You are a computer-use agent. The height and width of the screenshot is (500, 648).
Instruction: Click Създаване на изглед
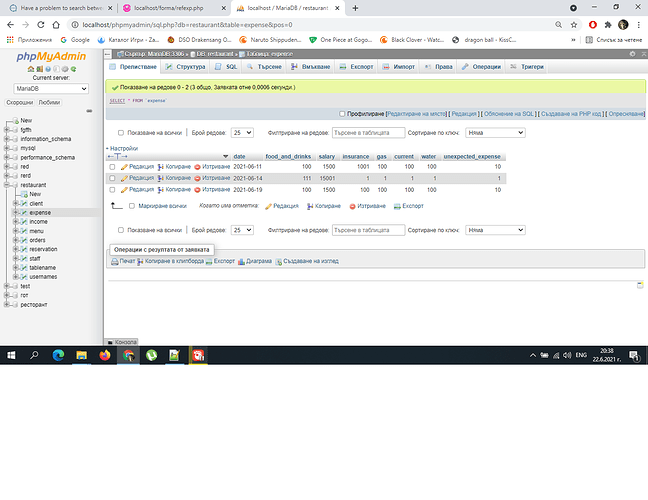(307, 261)
